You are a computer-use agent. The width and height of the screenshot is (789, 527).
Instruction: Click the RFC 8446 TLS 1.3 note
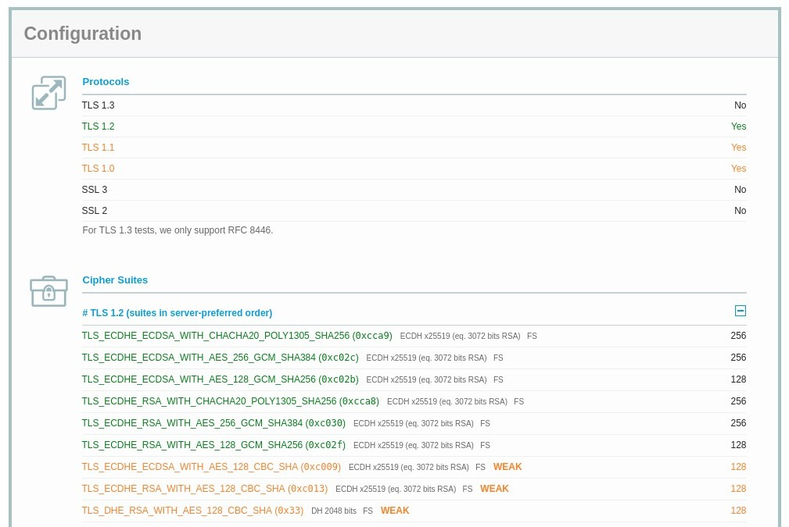178,230
